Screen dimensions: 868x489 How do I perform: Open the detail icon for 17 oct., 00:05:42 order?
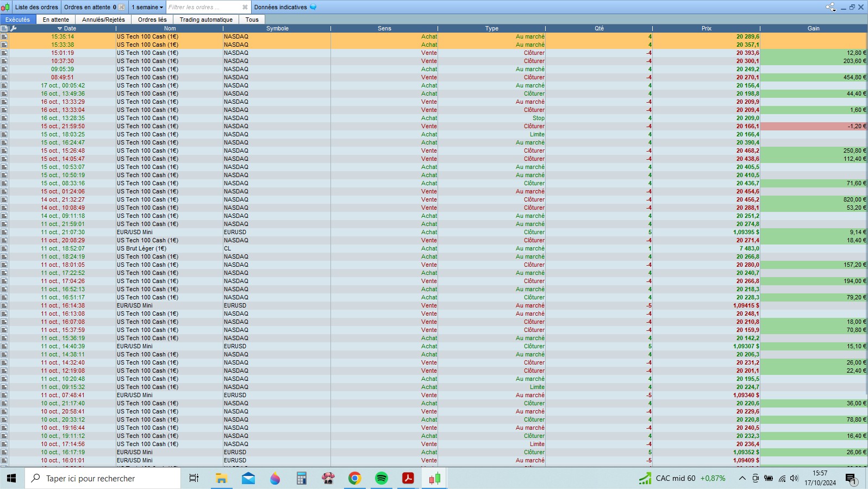(x=4, y=85)
